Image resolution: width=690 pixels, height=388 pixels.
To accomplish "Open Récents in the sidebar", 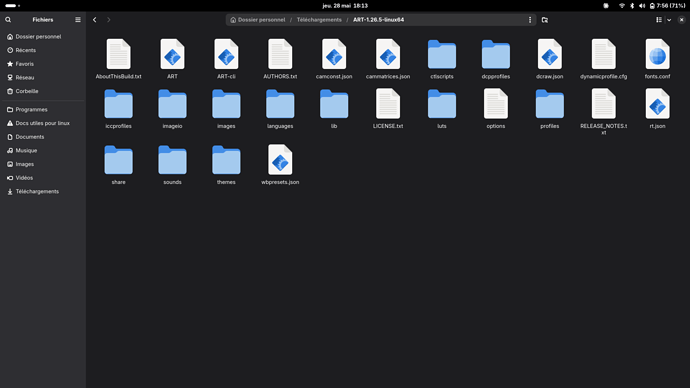I will [x=43, y=50].
